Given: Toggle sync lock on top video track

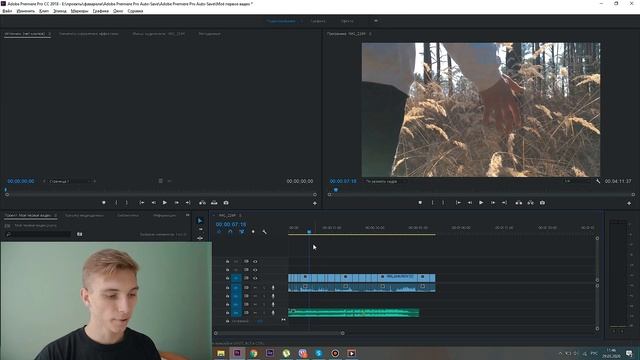Looking at the screenshot, I should pyautogui.click(x=246, y=261).
